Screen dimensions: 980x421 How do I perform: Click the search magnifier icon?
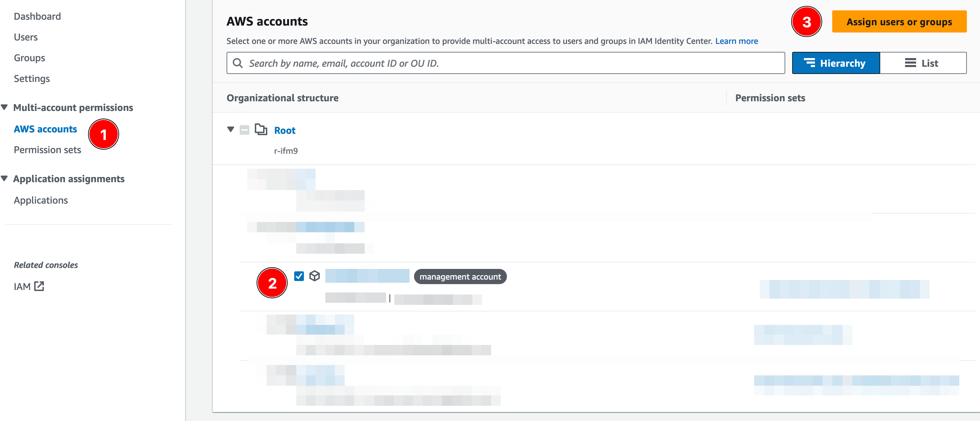(238, 63)
